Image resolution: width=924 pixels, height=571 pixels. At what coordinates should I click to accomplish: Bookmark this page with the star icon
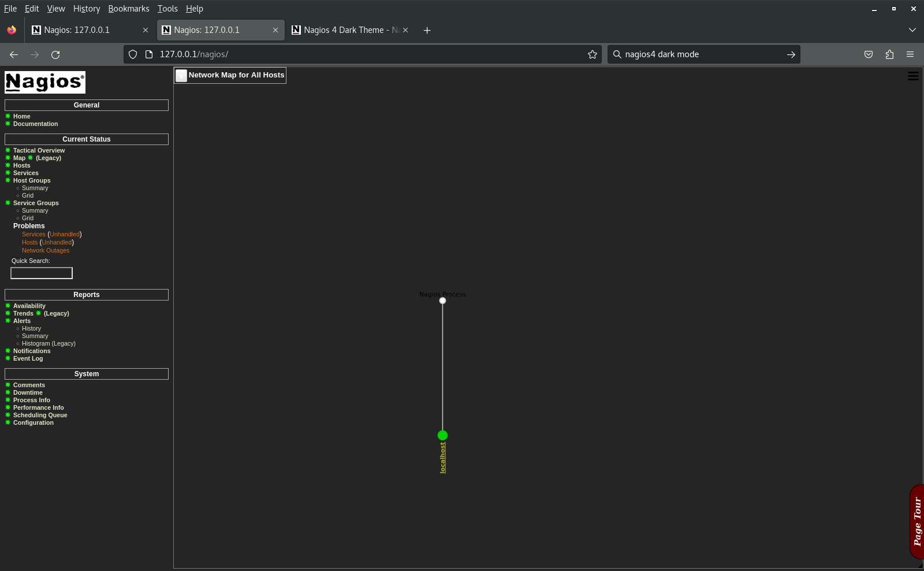point(593,54)
